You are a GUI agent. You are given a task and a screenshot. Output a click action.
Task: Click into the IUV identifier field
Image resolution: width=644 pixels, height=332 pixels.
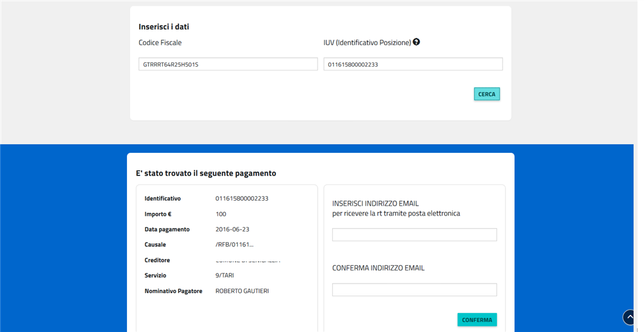413,64
